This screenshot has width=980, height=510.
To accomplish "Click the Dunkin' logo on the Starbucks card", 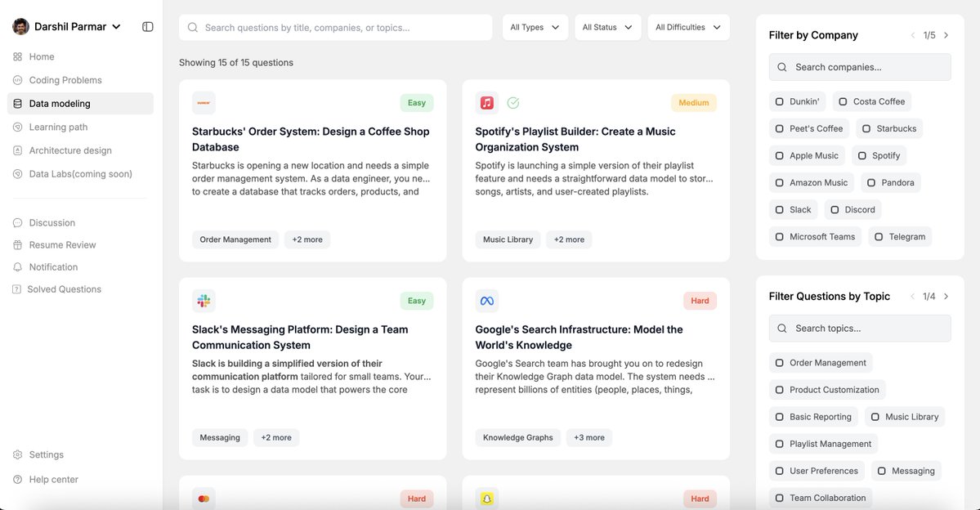I will 204,102.
